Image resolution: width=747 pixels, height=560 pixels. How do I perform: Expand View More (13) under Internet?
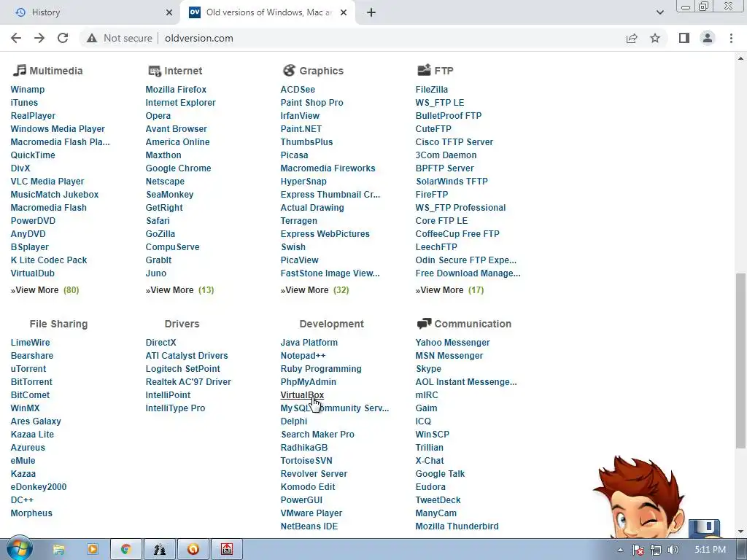179,290
